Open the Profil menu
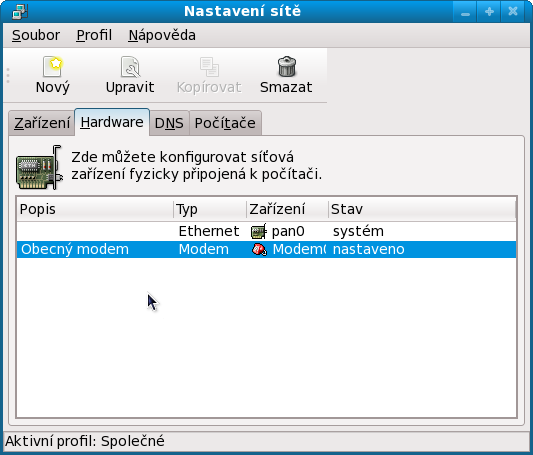This screenshot has height=455, width=533. click(94, 35)
